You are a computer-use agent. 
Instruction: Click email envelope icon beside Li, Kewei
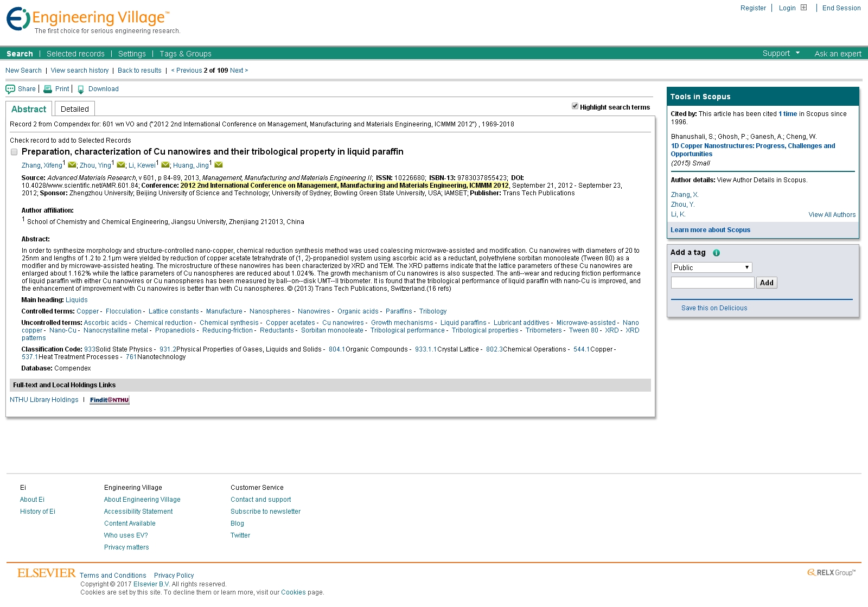[x=165, y=165]
